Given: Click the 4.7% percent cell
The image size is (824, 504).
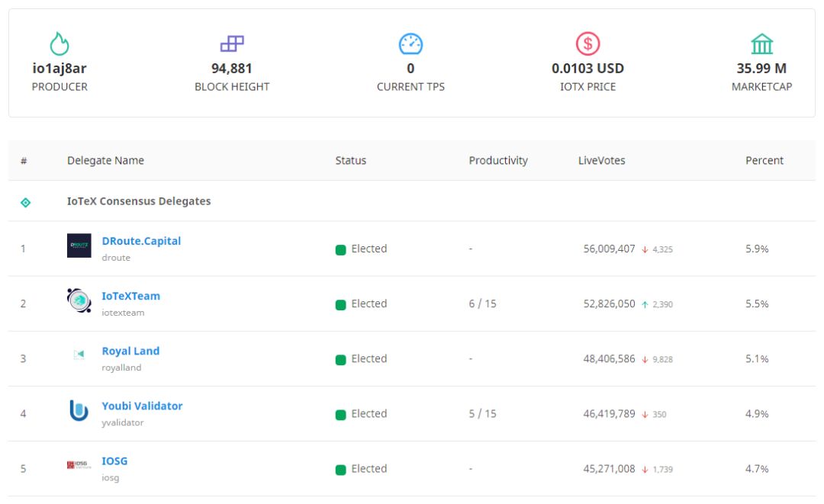Looking at the screenshot, I should point(757,469).
